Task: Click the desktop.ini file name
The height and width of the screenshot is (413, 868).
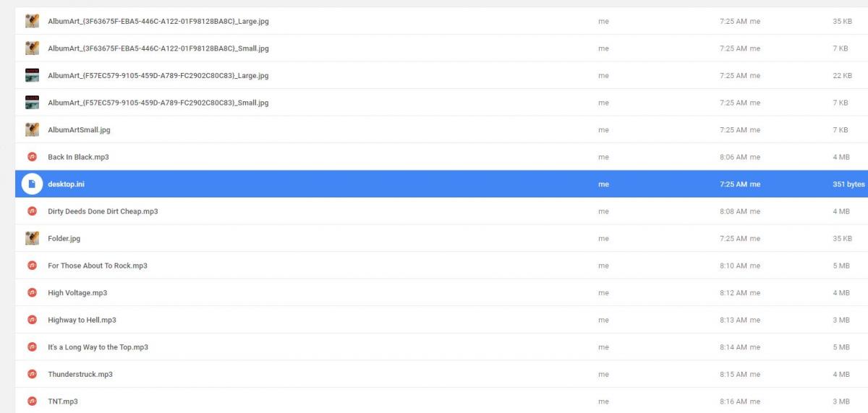Action: tap(67, 184)
